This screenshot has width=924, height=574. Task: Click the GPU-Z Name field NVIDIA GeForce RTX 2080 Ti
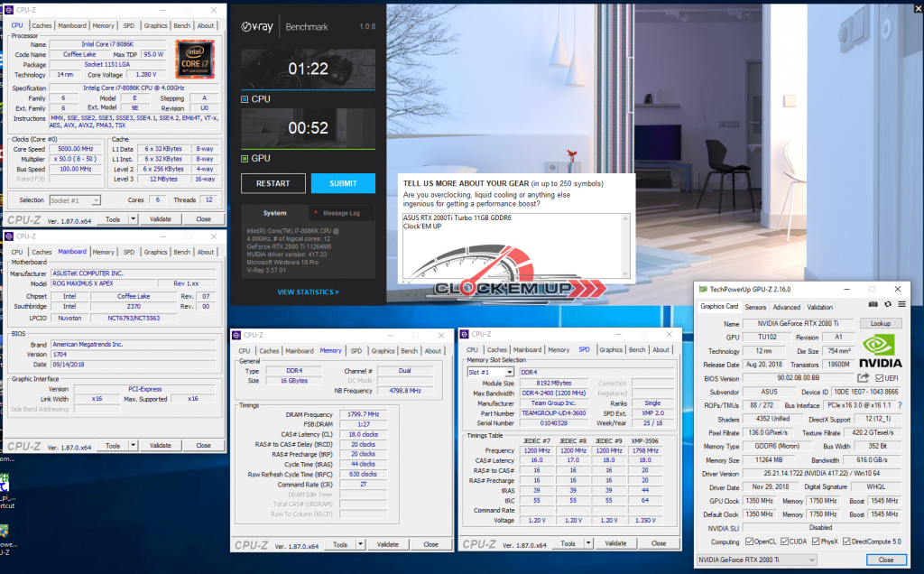click(x=798, y=323)
